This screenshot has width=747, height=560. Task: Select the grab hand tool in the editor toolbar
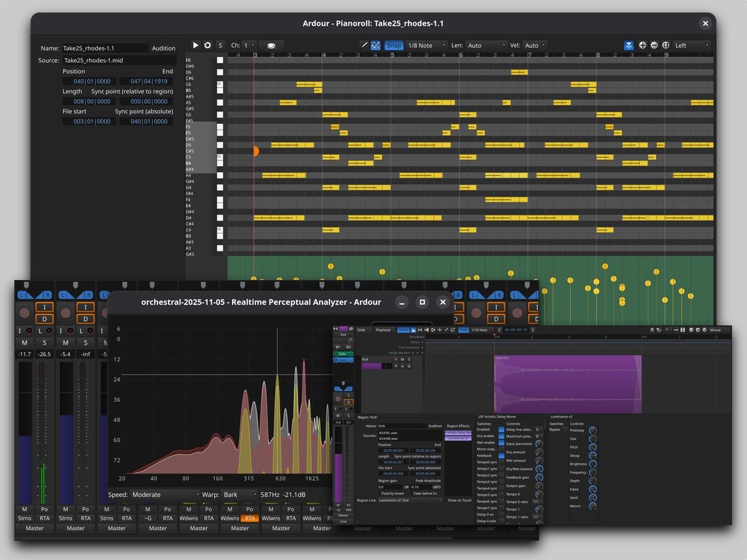coord(413,329)
